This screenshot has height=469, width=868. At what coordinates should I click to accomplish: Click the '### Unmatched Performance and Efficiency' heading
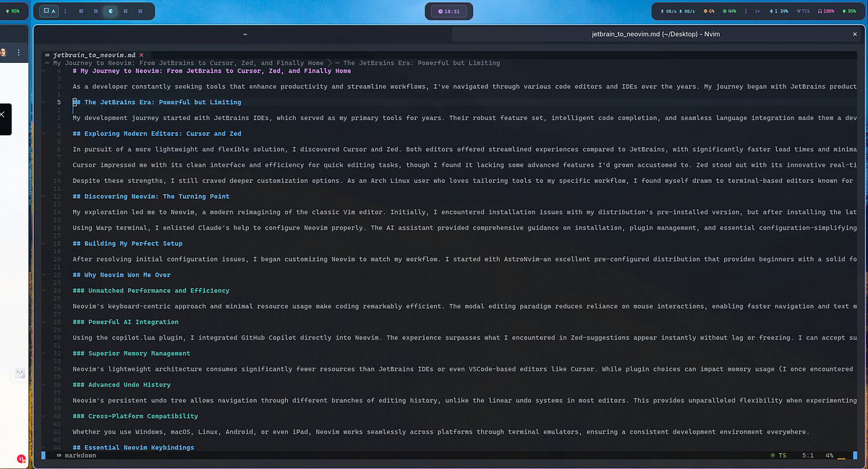151,290
